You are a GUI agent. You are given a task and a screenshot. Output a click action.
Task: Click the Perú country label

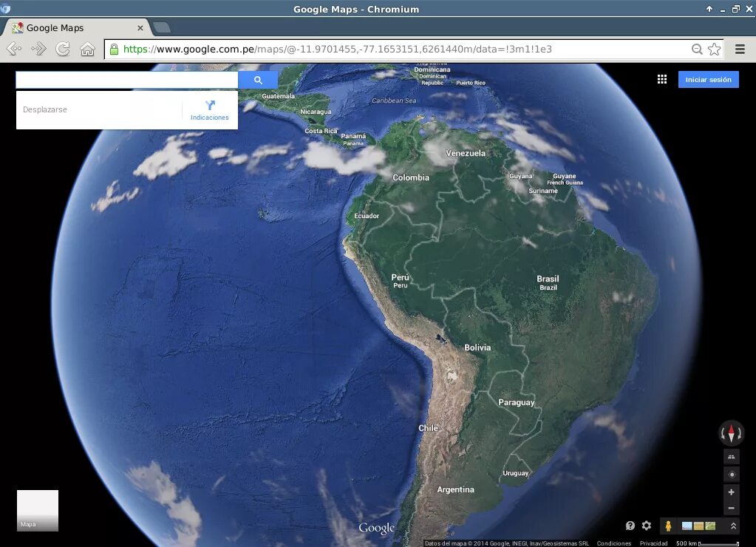(x=401, y=277)
